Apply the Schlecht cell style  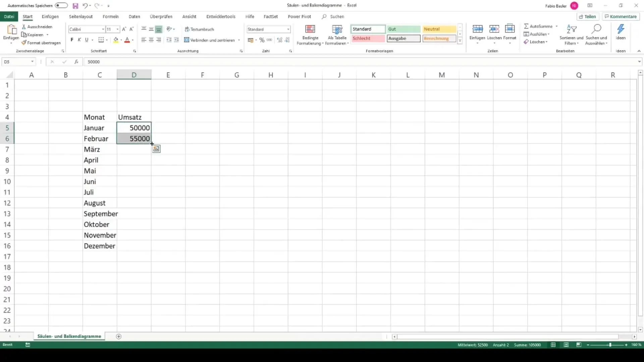click(x=368, y=39)
